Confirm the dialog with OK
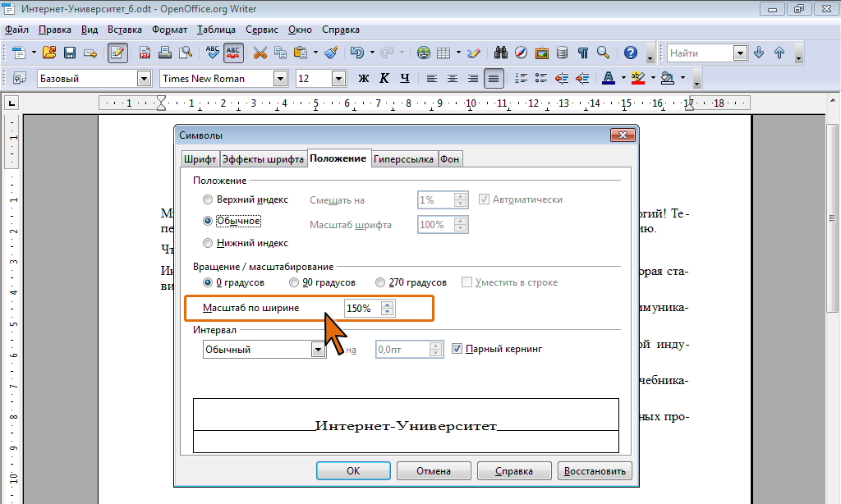Screen dimensions: 841x504 tap(353, 471)
